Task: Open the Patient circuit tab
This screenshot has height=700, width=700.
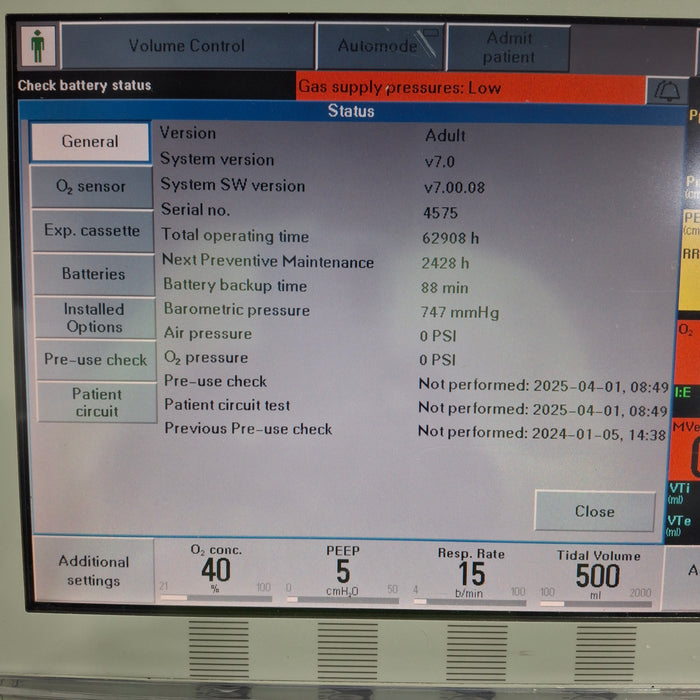Action: (x=97, y=403)
